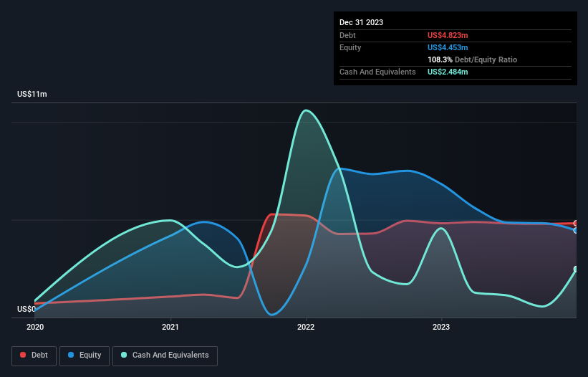Image resolution: width=588 pixels, height=377 pixels.
Task: Click the 108.3% Debt/Equity Ratio text
Action: (x=472, y=59)
